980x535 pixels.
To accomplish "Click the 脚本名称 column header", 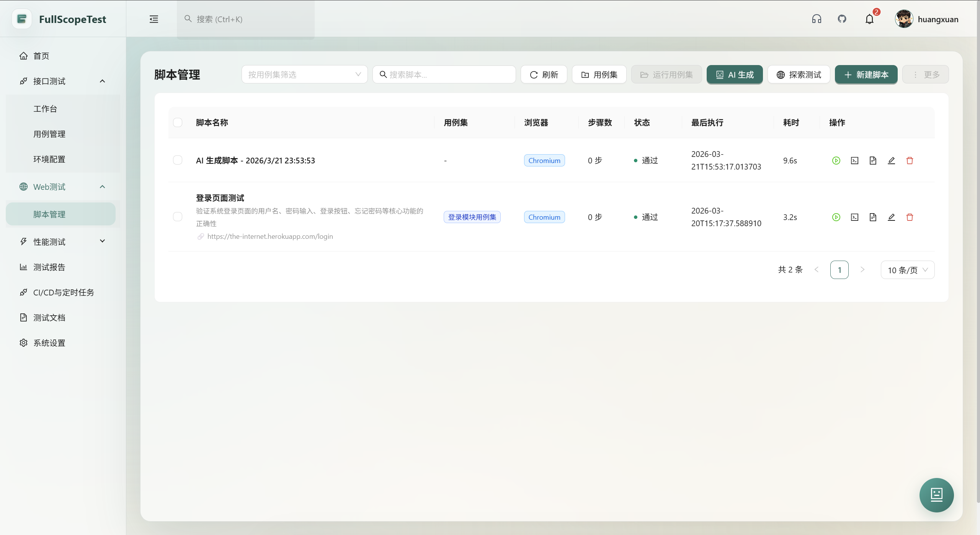I will coord(212,122).
